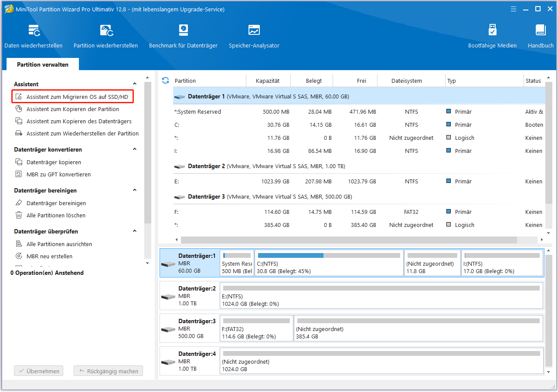Click Rückgängig machen button
558x392 pixels.
tap(108, 371)
